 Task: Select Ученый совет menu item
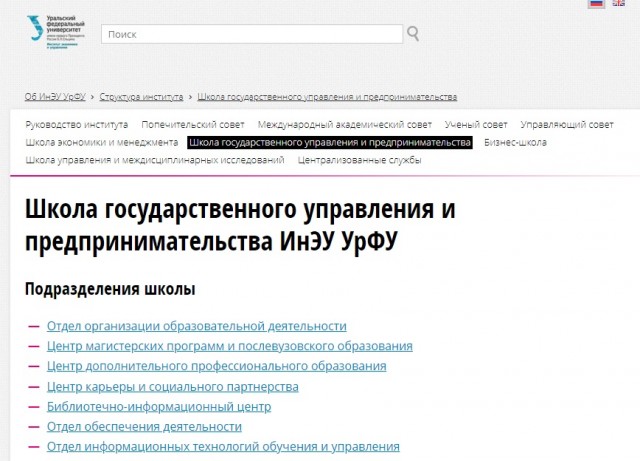coord(476,125)
